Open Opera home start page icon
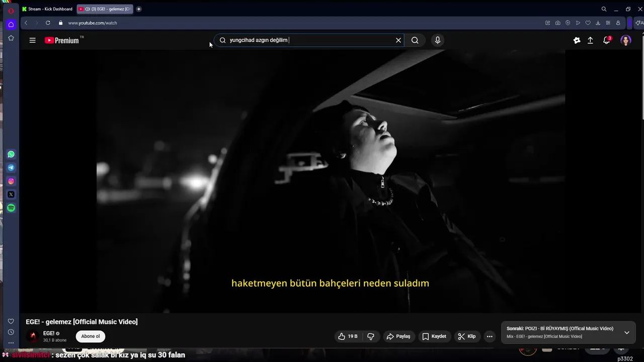The width and height of the screenshot is (644, 362). pos(11,24)
